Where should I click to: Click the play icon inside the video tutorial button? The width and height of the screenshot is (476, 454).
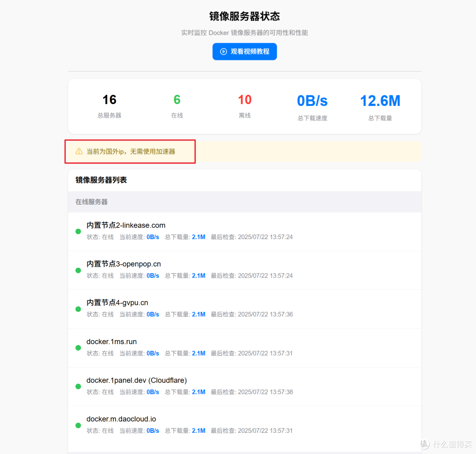tap(223, 52)
